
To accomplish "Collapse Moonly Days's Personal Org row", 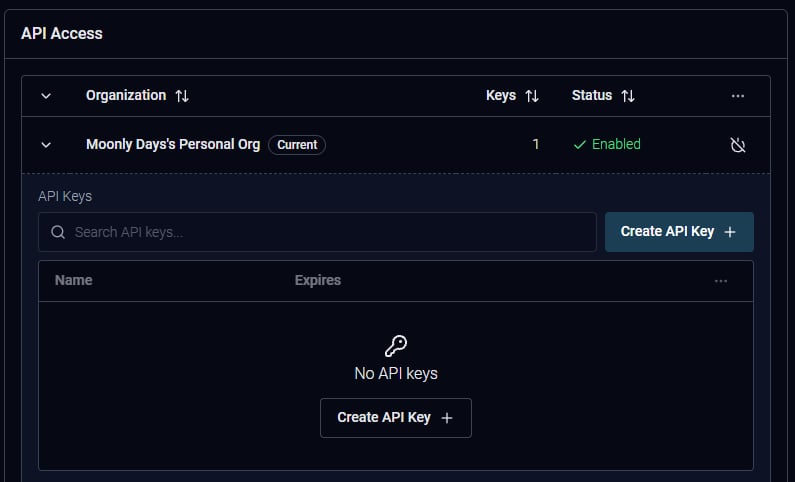I will coord(46,145).
